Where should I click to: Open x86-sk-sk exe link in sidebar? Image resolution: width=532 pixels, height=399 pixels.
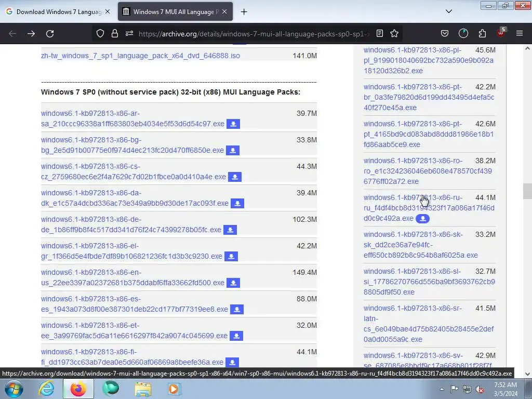421,245
